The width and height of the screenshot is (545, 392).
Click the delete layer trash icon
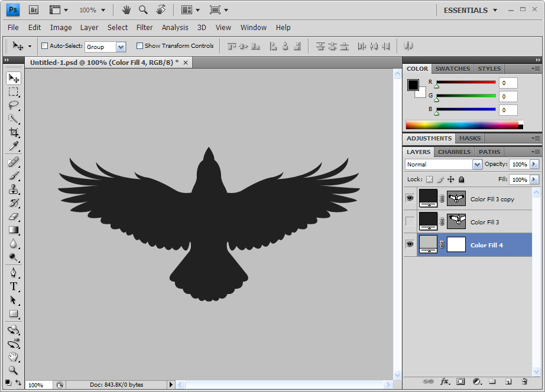pyautogui.click(x=524, y=381)
